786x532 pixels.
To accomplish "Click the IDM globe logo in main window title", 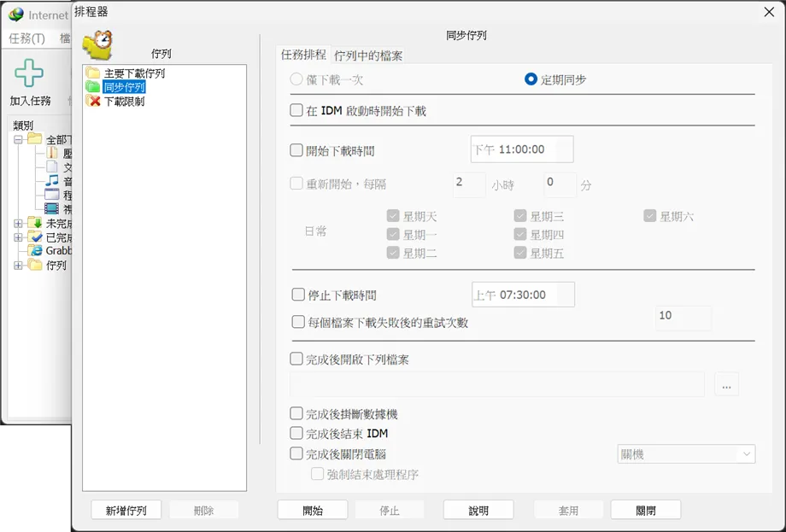I will point(16,15).
